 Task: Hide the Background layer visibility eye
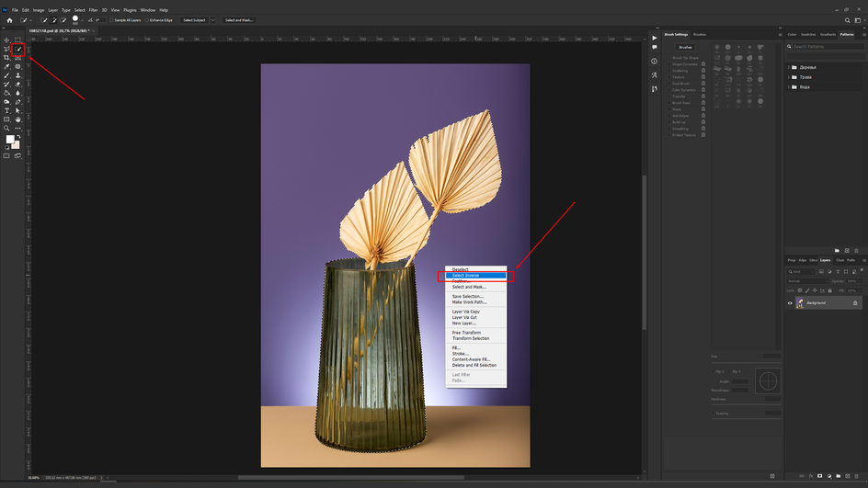point(790,303)
